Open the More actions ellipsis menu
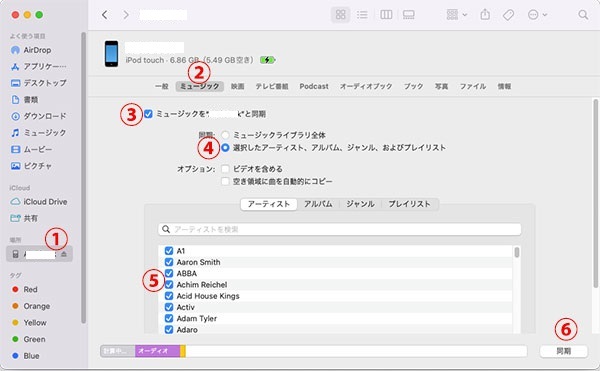Viewport: 600px width, 371px height. click(x=537, y=15)
